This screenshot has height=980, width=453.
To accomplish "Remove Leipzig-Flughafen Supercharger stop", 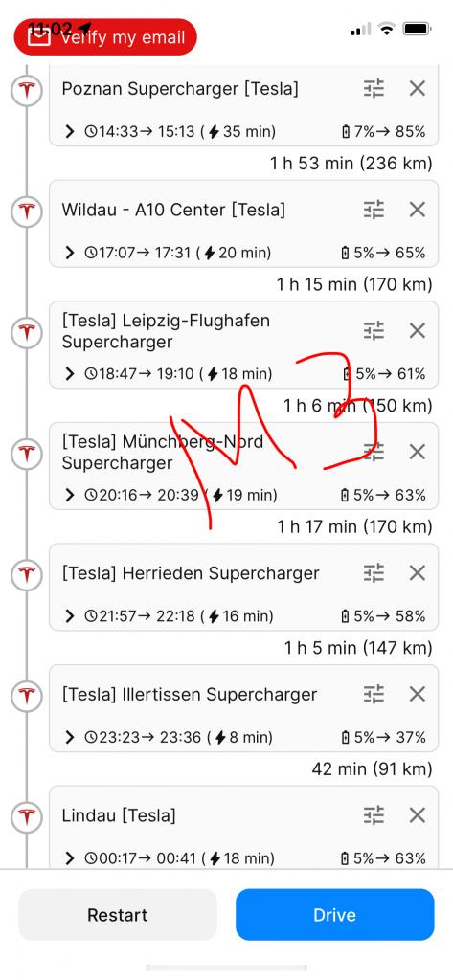I will tap(418, 330).
